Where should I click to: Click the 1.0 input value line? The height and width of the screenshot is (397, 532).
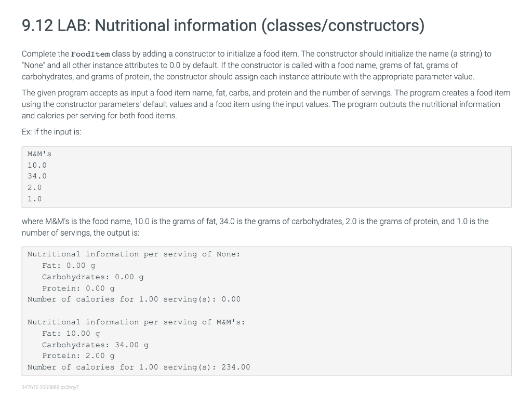(35, 199)
